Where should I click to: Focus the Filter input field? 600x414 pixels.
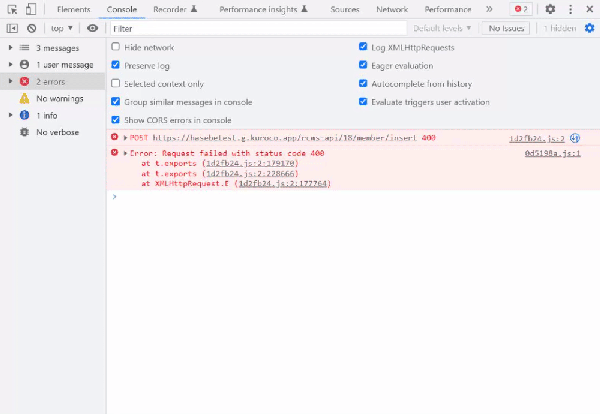[258, 28]
